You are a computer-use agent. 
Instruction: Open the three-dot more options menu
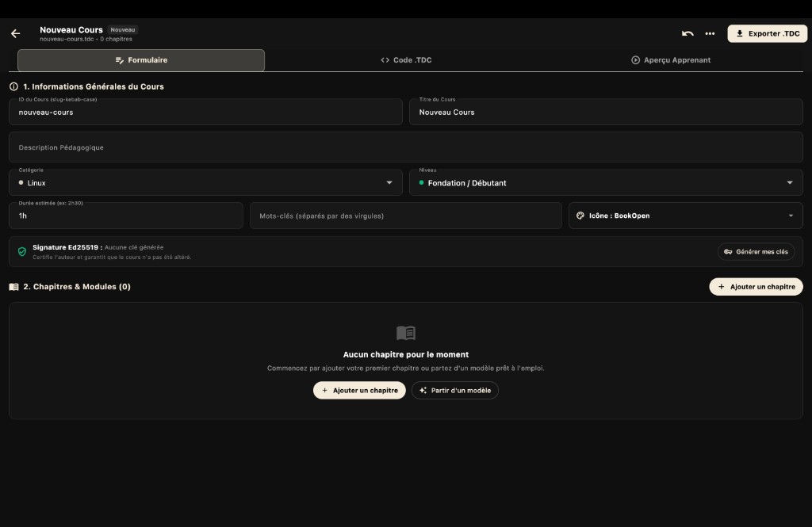pyautogui.click(x=710, y=33)
